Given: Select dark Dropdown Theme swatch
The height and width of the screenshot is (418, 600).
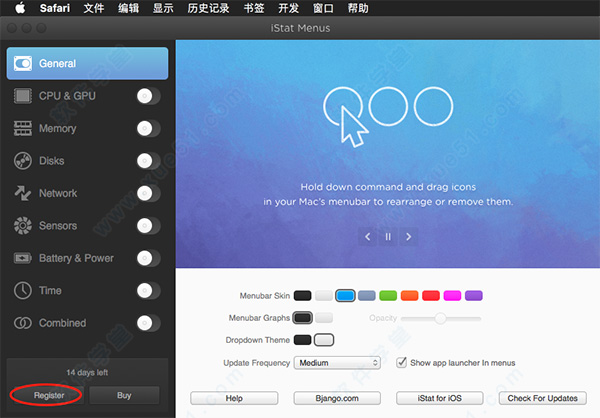Looking at the screenshot, I should pyautogui.click(x=302, y=340).
